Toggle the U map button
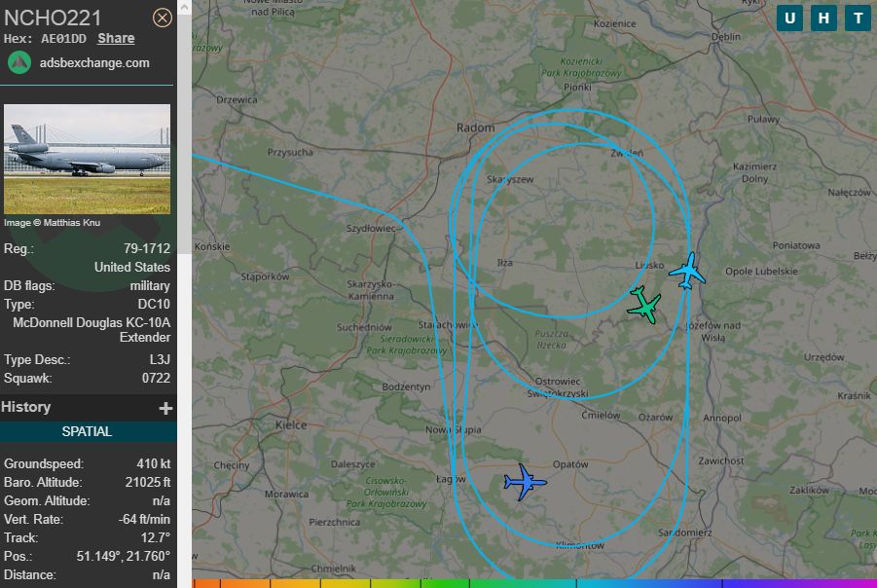This screenshot has width=877, height=588. click(x=789, y=18)
